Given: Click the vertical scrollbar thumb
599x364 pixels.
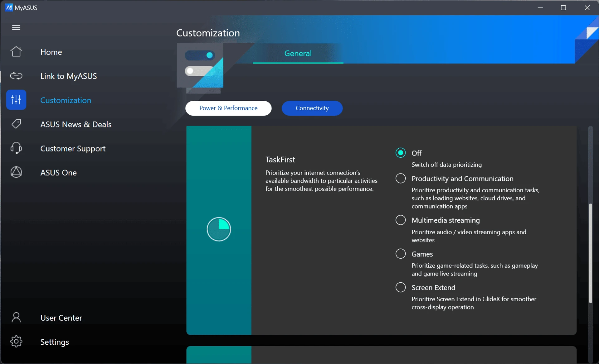Looking at the screenshot, I should click(590, 253).
